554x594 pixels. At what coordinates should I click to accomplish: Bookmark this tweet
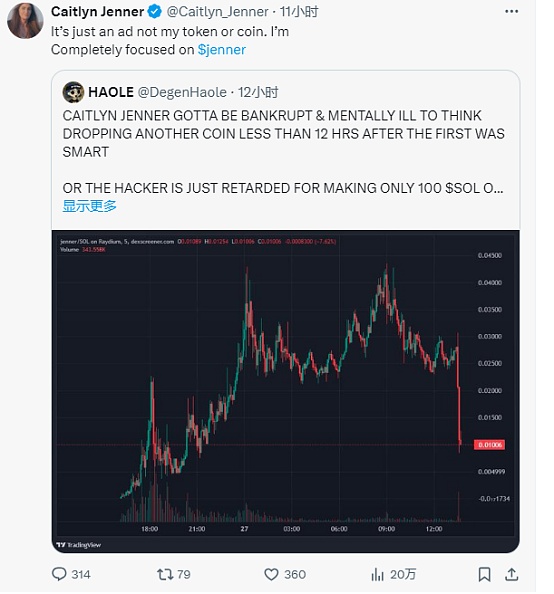click(x=484, y=574)
